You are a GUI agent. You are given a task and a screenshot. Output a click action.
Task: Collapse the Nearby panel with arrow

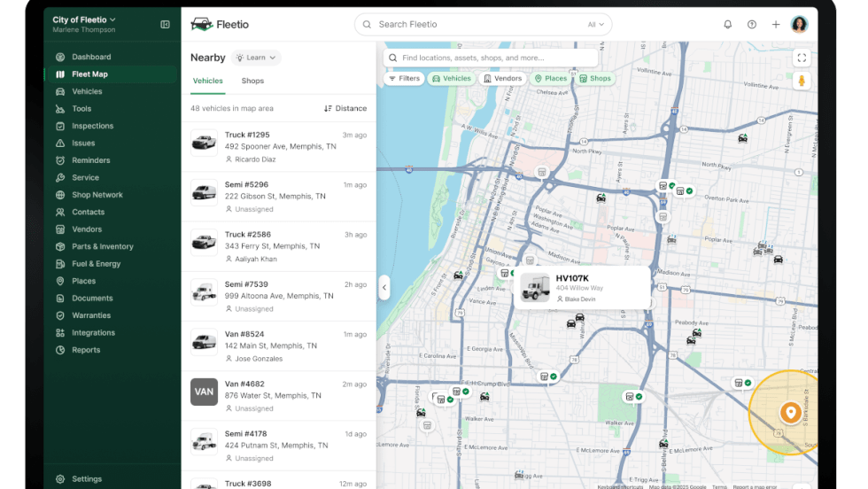(x=384, y=287)
